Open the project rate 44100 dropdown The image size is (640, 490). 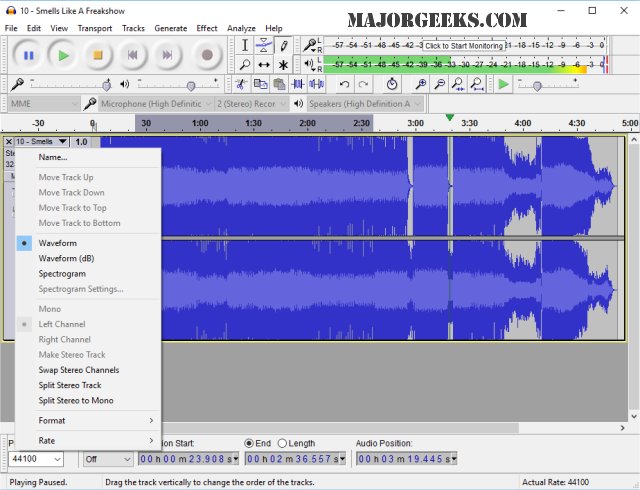click(36, 459)
